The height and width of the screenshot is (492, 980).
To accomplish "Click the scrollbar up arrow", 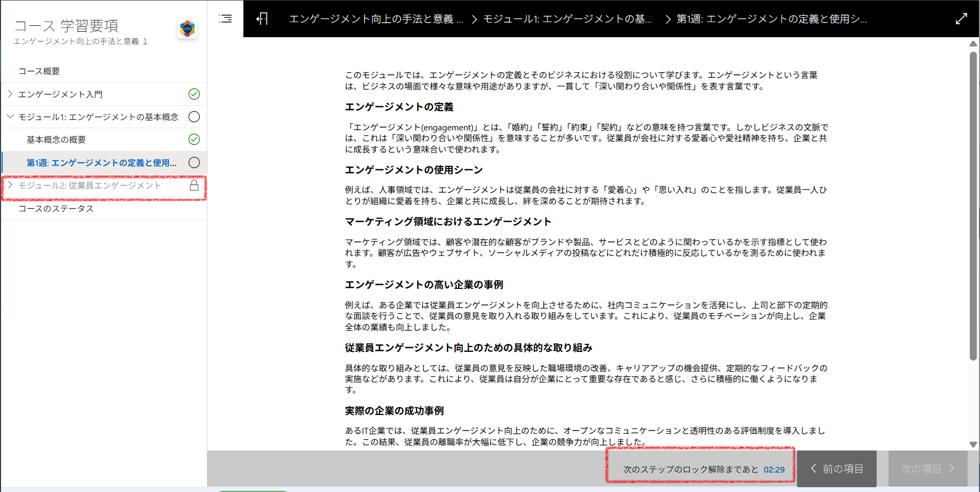I will (x=973, y=44).
